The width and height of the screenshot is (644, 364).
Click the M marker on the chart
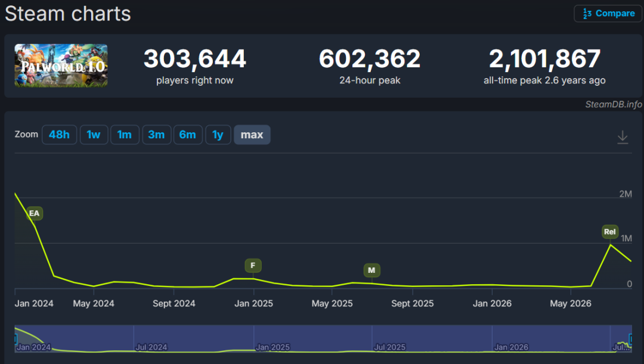pos(371,270)
